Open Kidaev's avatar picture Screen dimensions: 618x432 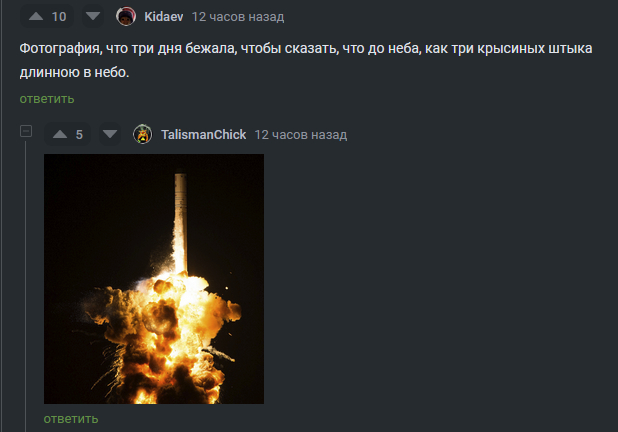(126, 16)
